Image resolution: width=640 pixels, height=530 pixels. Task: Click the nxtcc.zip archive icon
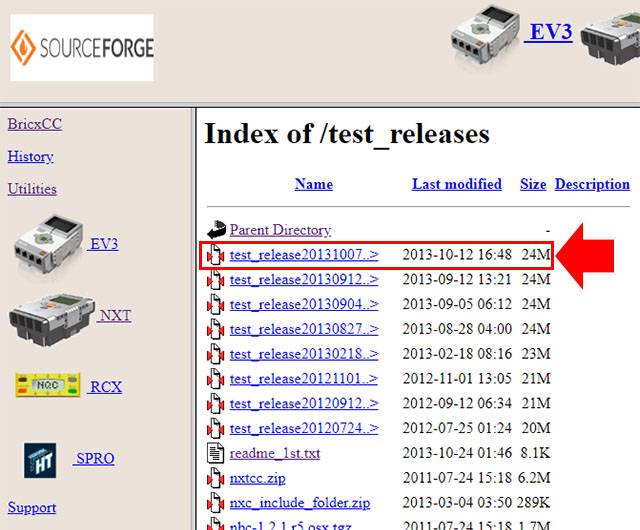click(x=216, y=478)
